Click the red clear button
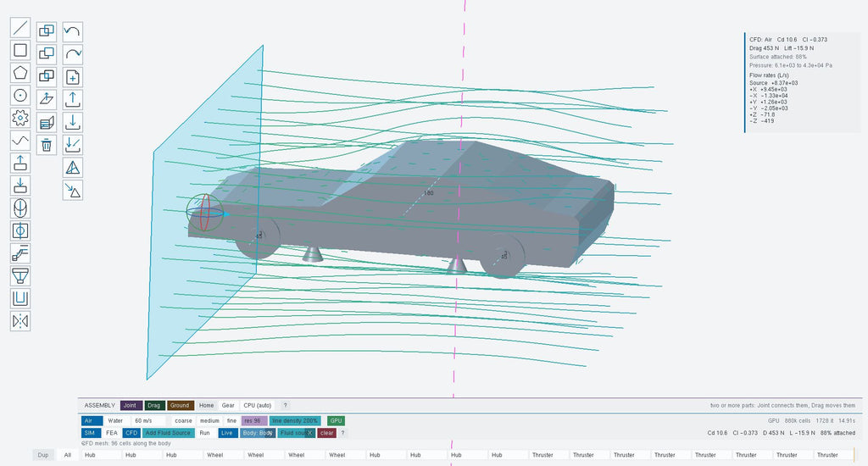The height and width of the screenshot is (466, 868). (326, 433)
